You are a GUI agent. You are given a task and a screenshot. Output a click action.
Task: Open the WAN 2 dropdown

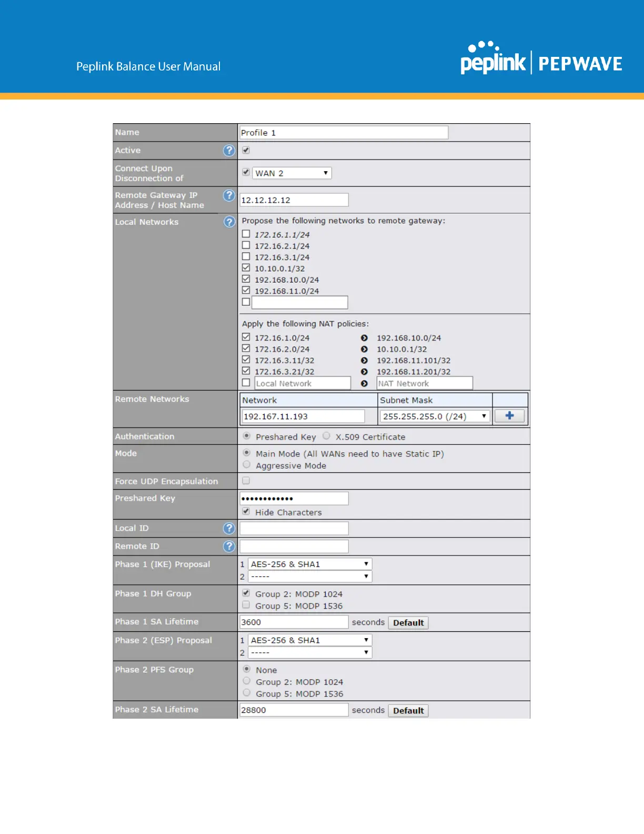(292, 173)
